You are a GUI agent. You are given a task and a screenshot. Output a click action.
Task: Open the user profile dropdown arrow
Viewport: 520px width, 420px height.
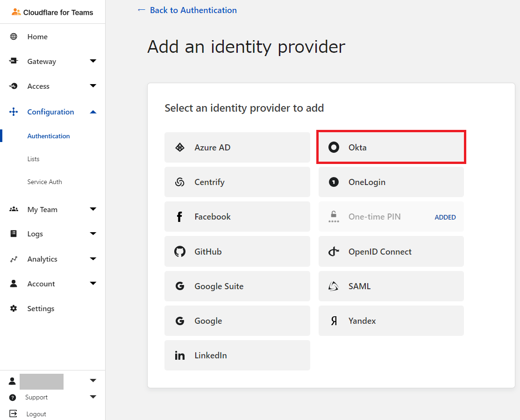click(x=93, y=381)
